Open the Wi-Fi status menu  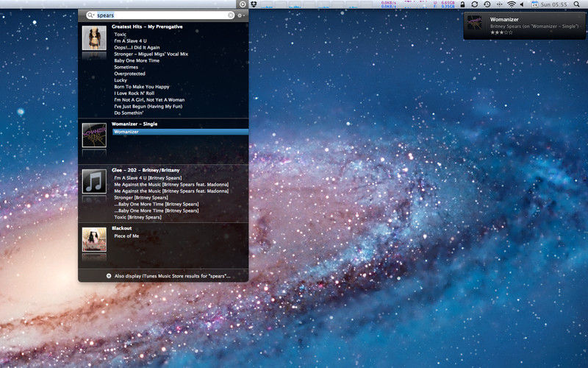coord(511,4)
